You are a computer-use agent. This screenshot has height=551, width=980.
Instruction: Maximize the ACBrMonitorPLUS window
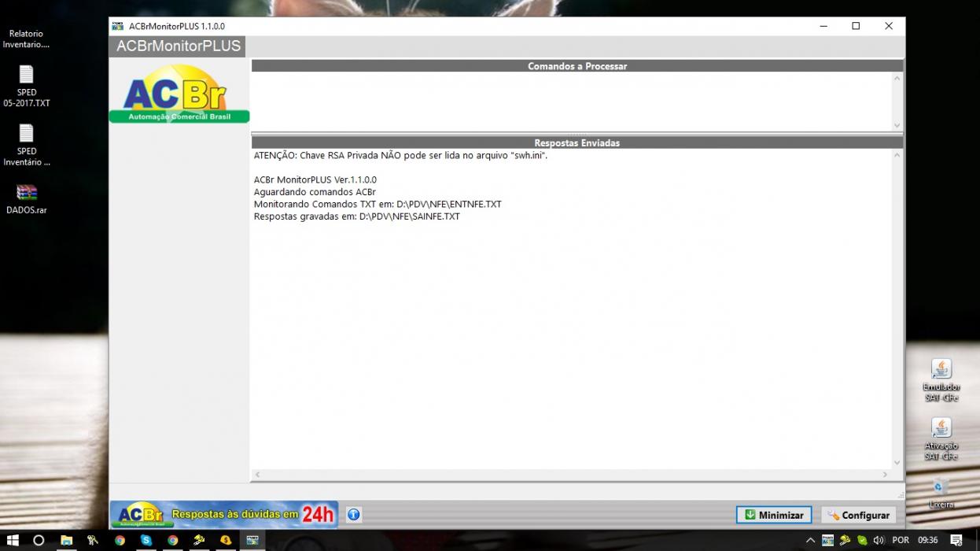pos(856,26)
